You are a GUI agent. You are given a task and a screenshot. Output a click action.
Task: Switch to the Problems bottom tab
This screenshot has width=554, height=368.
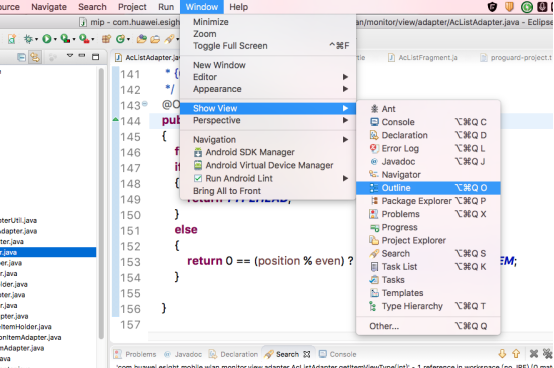[135, 354]
